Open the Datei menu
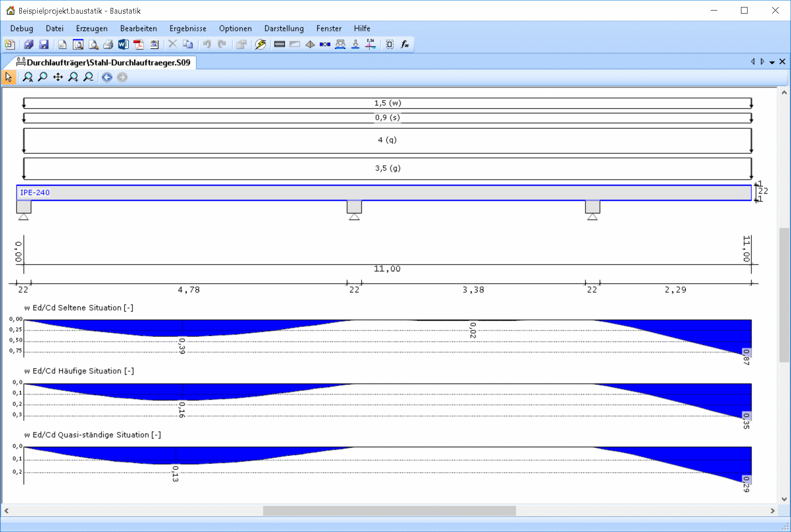The image size is (791, 532). click(54, 29)
